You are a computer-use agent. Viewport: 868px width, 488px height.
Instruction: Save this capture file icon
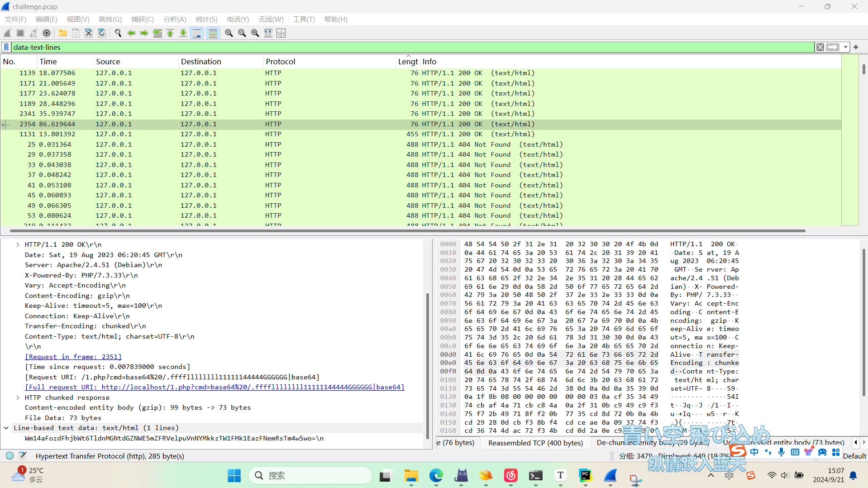(x=76, y=33)
